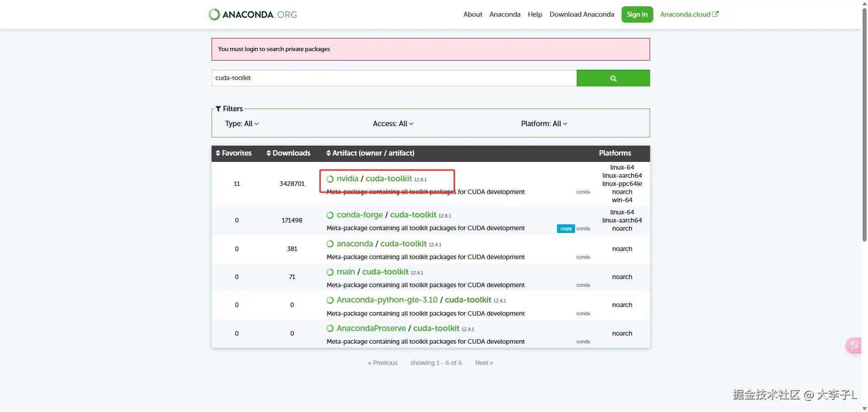Click the magnifier search button
Viewport: 868px width, 412px height.
point(613,78)
